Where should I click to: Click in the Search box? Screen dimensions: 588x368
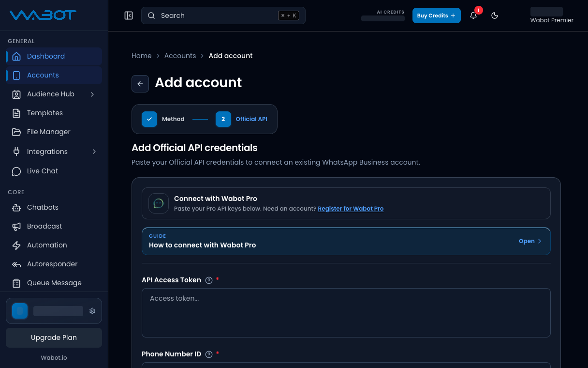pos(223,15)
